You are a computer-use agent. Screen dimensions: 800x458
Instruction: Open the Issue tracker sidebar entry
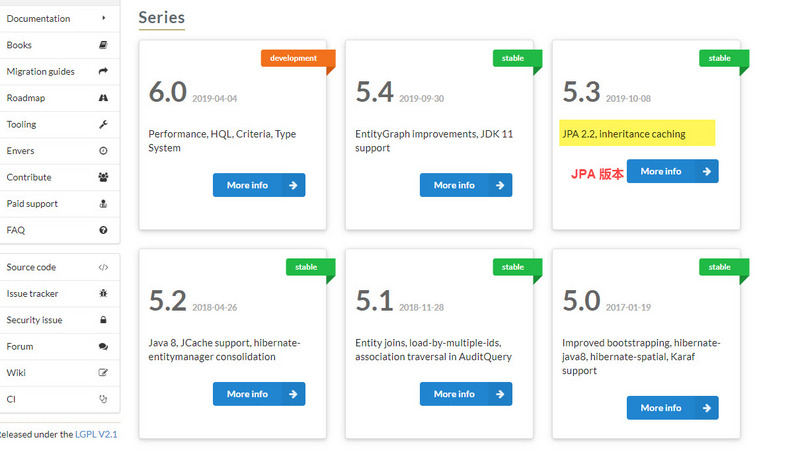[x=60, y=294]
